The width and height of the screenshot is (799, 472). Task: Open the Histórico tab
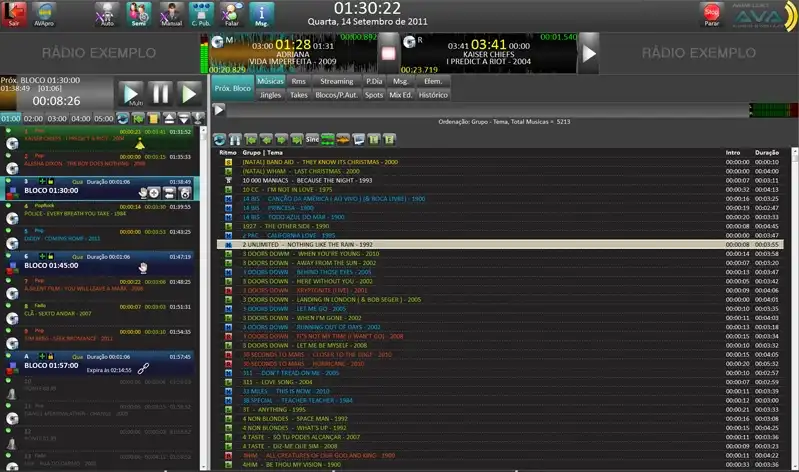point(433,95)
